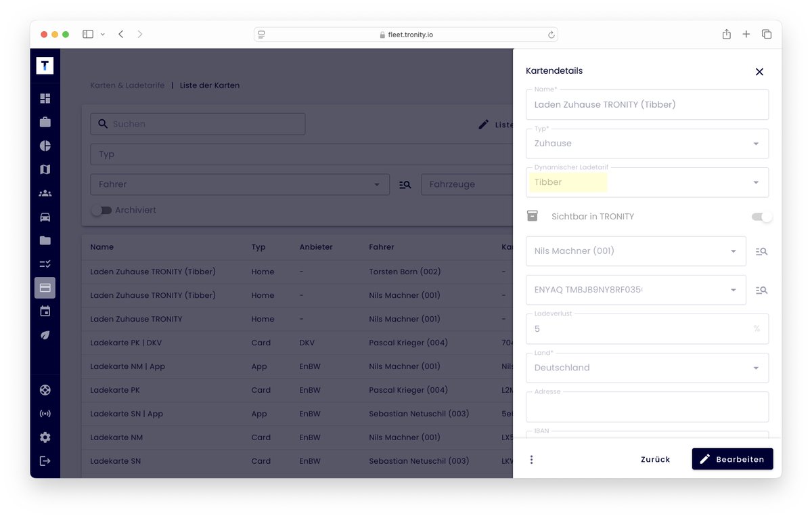Open the Fahrzeuge filter dropdown
812x518 pixels.
467,184
